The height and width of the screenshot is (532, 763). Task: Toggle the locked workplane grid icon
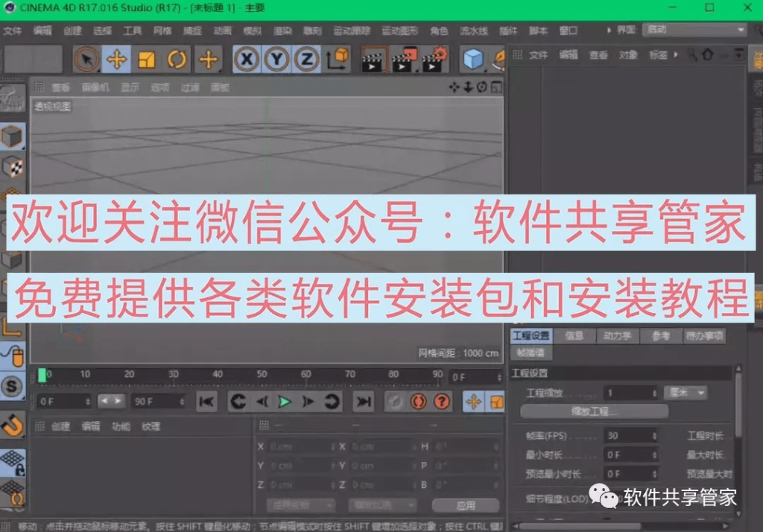(12, 463)
